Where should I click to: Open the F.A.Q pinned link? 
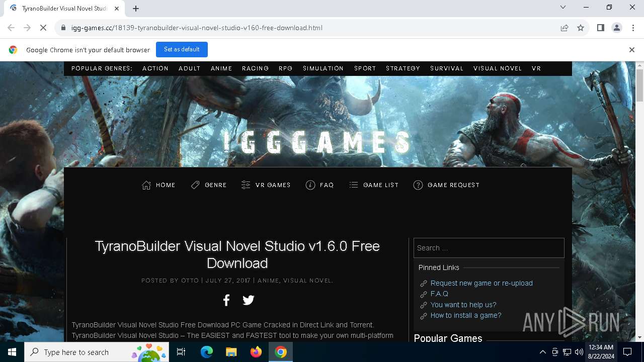pos(439,294)
